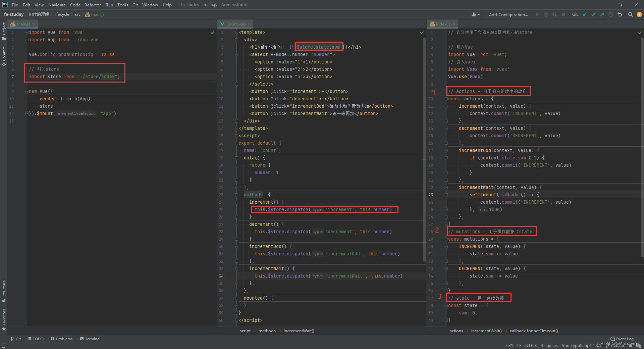The width and height of the screenshot is (644, 349).
Task: Open the TODO tool window
Action: pyautogui.click(x=36, y=339)
